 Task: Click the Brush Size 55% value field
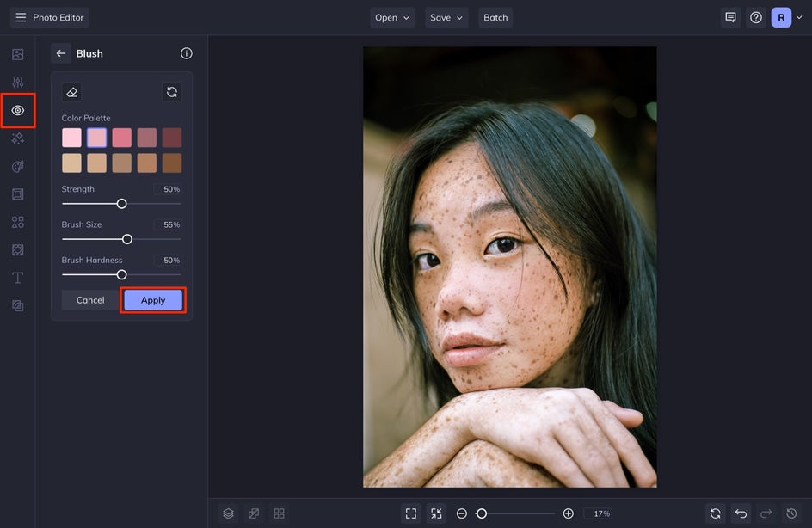point(168,224)
